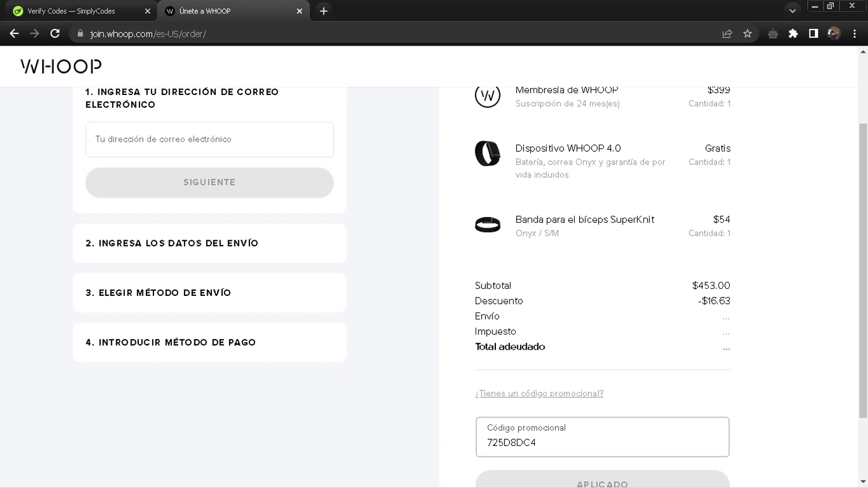Open Chrome three-dot menu
Viewport: 868px width, 488px height.
pos(855,34)
